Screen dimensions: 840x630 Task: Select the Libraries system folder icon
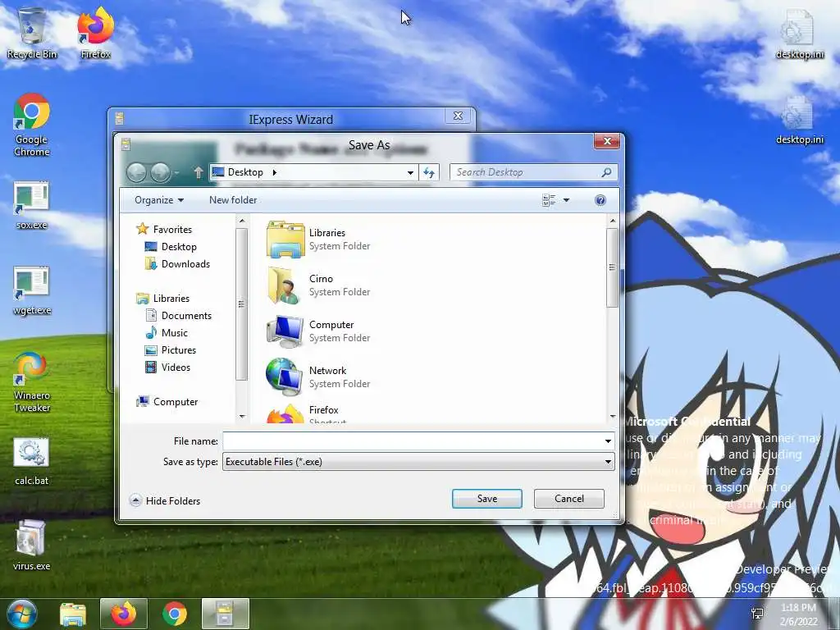[285, 240]
